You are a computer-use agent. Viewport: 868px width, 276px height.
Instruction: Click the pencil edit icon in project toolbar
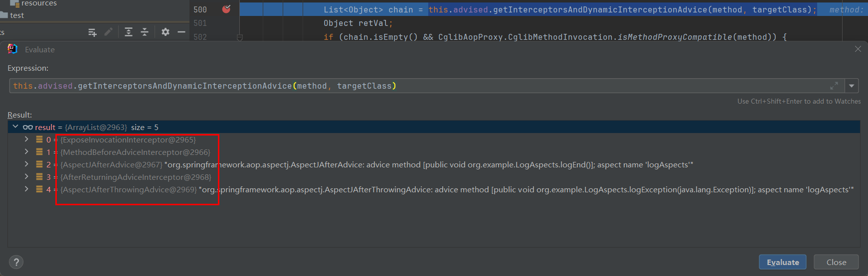[108, 32]
